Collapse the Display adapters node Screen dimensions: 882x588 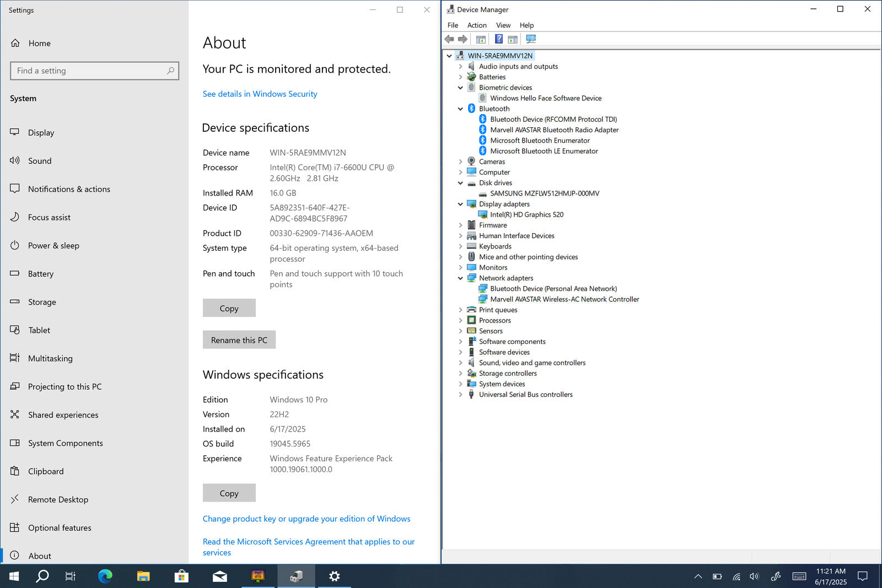pyautogui.click(x=460, y=204)
